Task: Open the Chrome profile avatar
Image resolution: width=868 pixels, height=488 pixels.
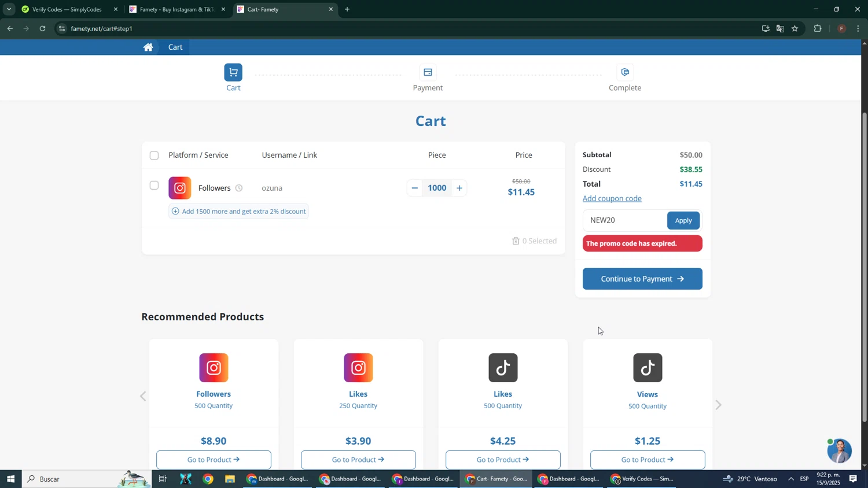Action: 841,28
